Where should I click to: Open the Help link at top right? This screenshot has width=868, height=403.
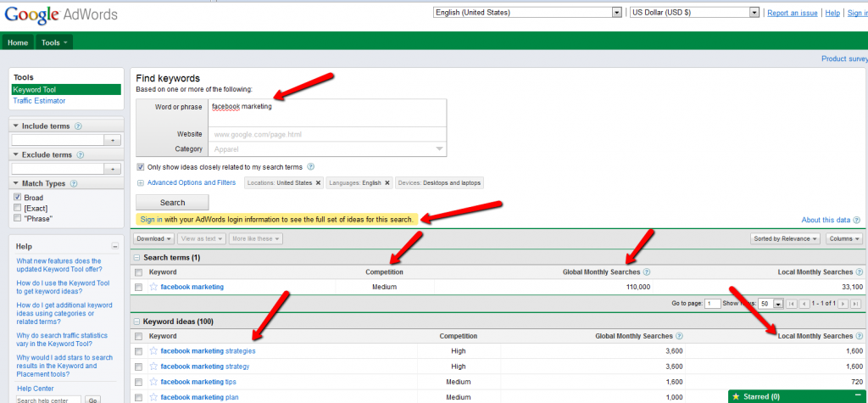click(832, 13)
